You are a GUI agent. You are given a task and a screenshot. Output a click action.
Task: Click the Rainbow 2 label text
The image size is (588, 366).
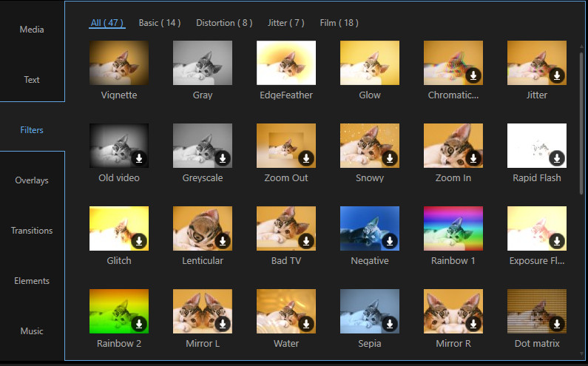tap(119, 344)
